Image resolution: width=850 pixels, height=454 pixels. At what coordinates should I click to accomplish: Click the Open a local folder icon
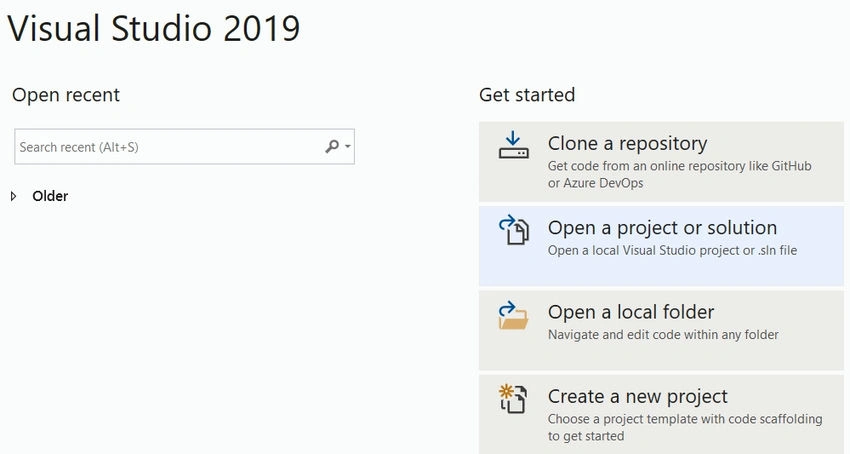click(513, 315)
